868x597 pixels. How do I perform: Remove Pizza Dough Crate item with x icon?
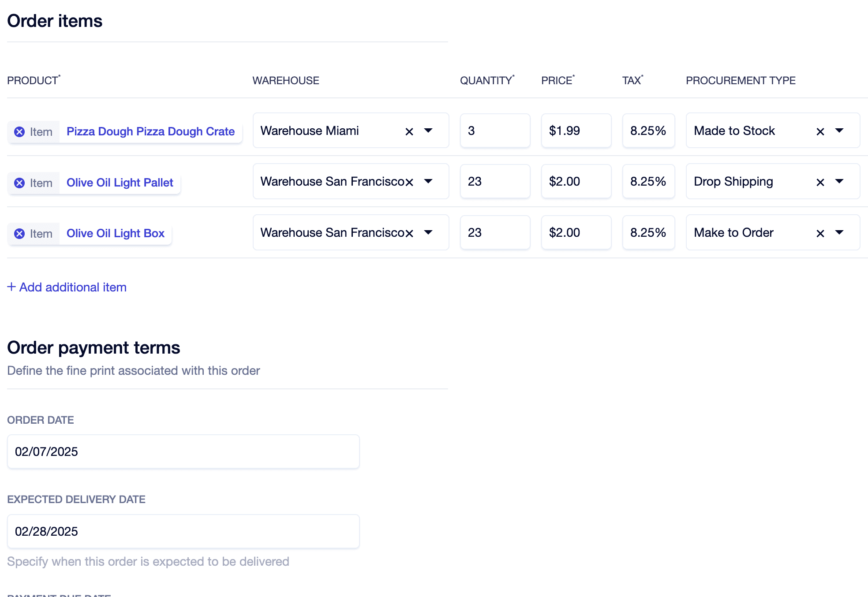coord(19,132)
